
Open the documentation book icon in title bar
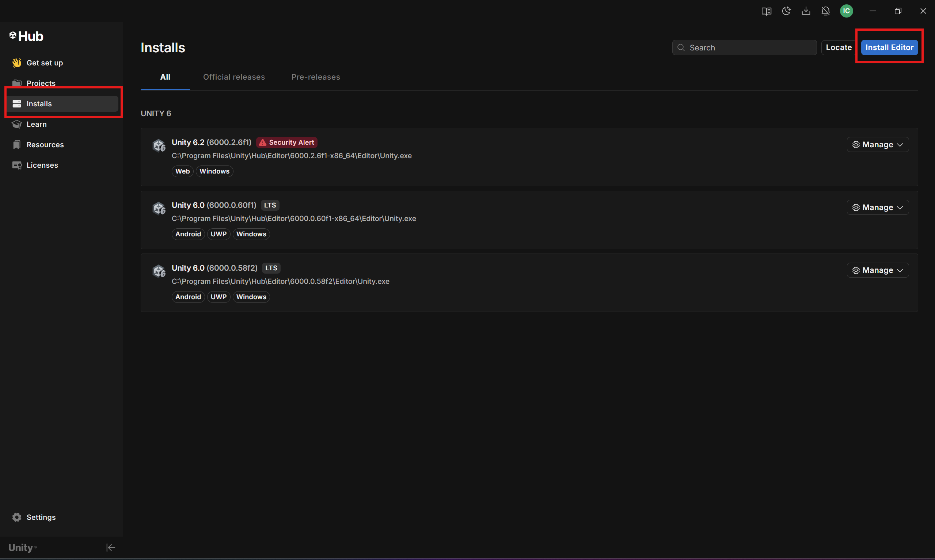click(766, 11)
